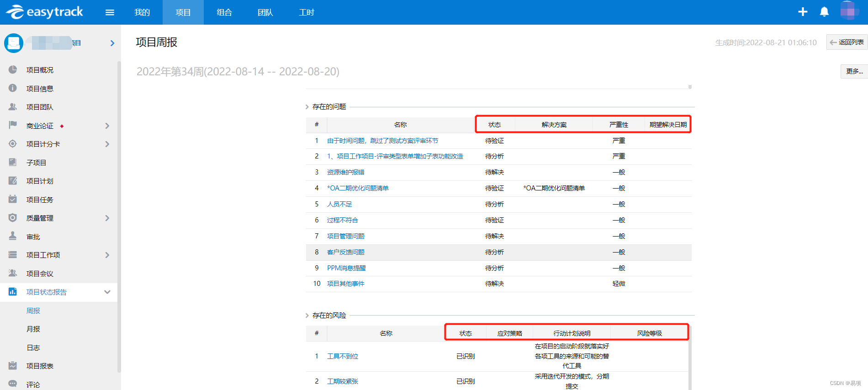Click the 评论 chat bubble icon
Screen dimensions: 868x390
pyautogui.click(x=13, y=384)
